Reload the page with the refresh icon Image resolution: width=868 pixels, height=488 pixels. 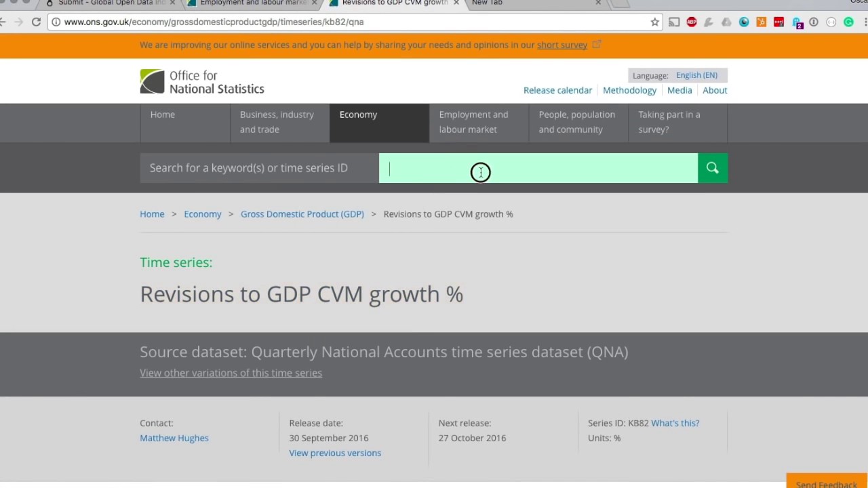point(36,22)
